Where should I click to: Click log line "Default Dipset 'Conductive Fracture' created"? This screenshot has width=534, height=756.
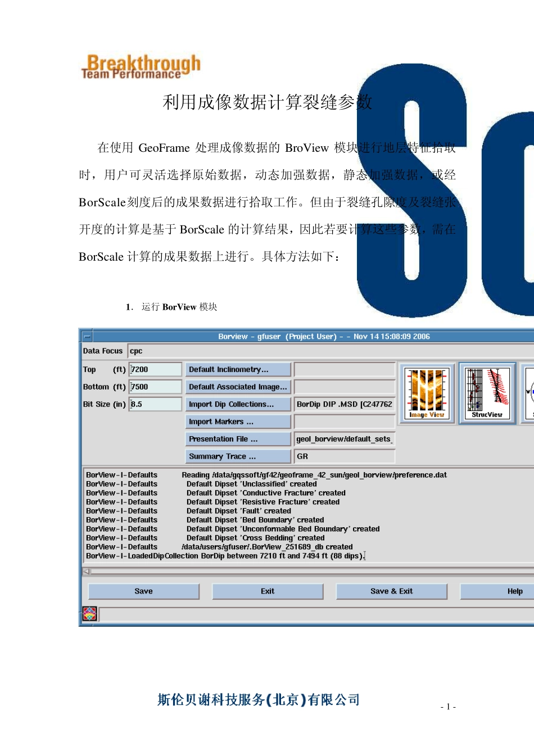216,493
